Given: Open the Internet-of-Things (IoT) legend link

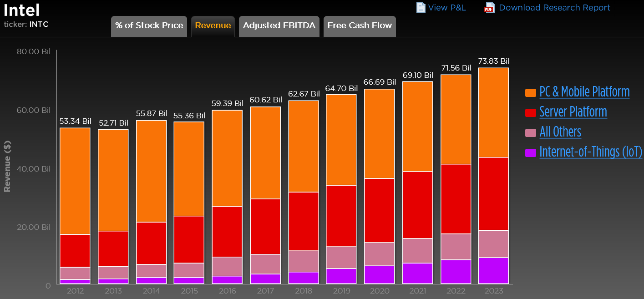Looking at the screenshot, I should [x=591, y=152].
